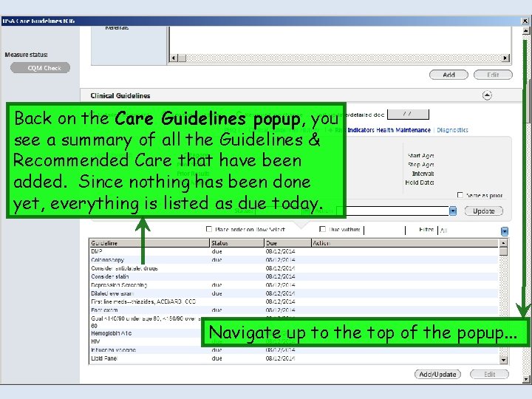Click guideline list scroll down arrow
Screen dimensions: 532x399
(x=503, y=360)
